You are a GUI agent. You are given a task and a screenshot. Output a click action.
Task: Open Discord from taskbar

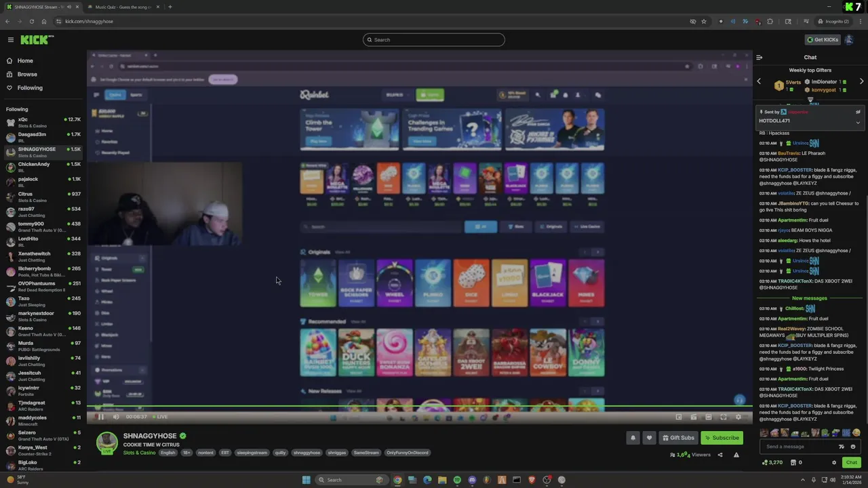(x=472, y=480)
